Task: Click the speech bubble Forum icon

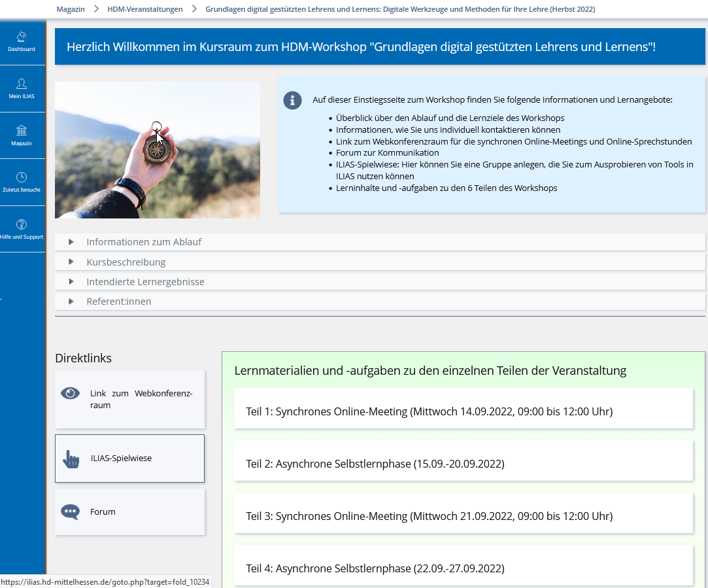Action: tap(70, 512)
